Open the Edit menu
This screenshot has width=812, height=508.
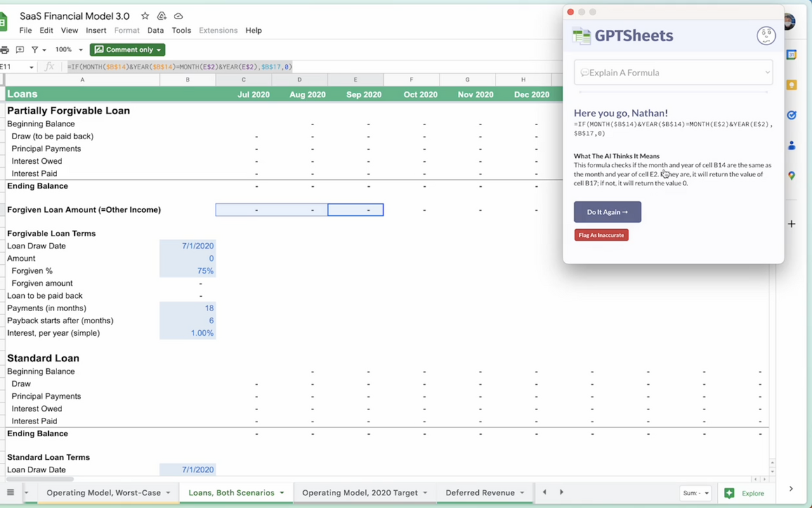(x=46, y=30)
